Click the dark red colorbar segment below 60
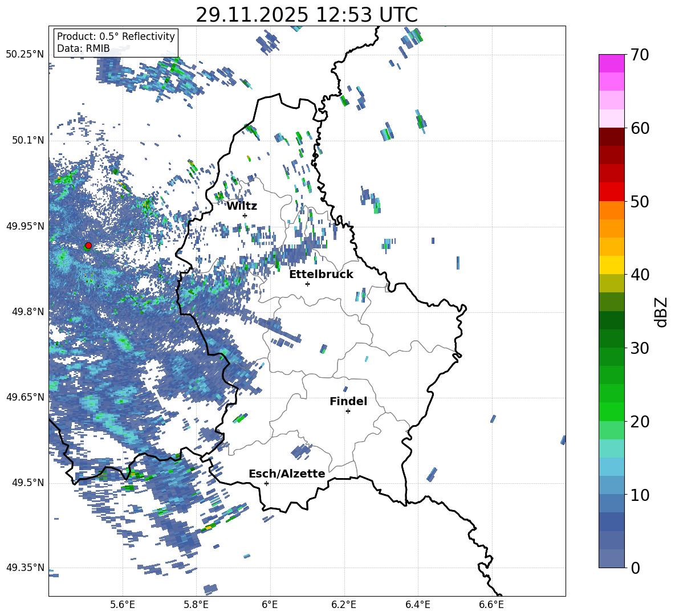This screenshot has width=675, height=616. [611, 137]
